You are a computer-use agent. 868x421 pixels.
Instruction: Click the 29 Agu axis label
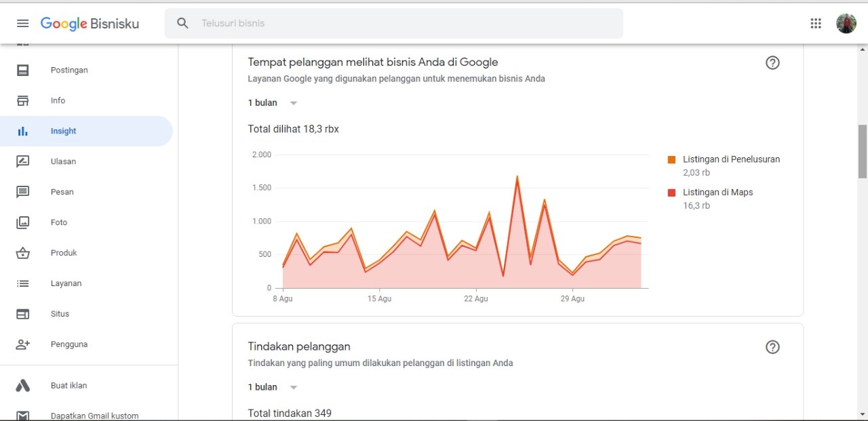pyautogui.click(x=572, y=299)
